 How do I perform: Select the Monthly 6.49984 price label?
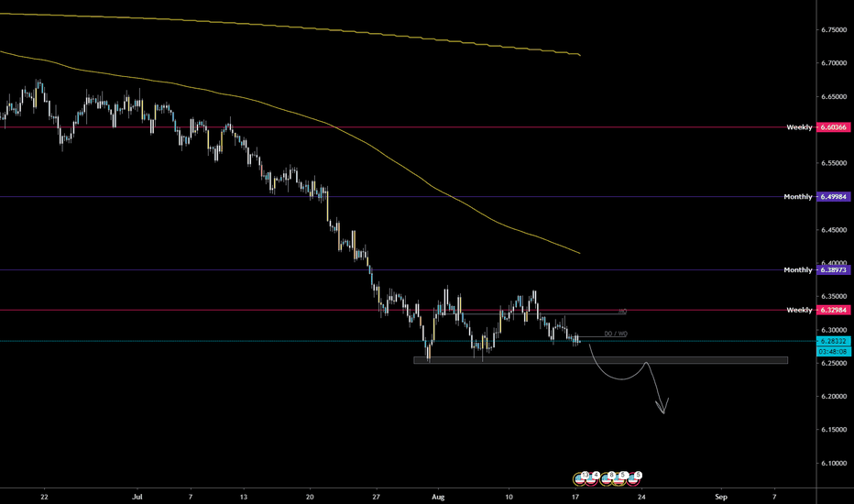(x=833, y=197)
